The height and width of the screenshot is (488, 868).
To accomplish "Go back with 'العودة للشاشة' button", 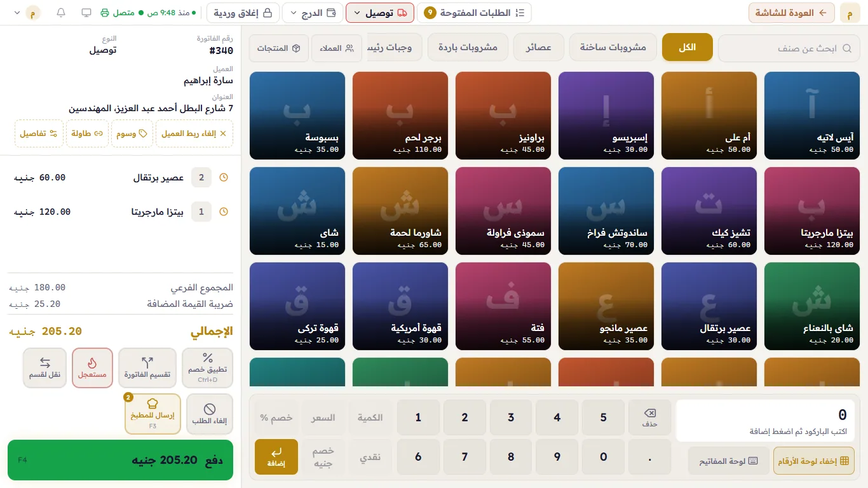I will (792, 13).
